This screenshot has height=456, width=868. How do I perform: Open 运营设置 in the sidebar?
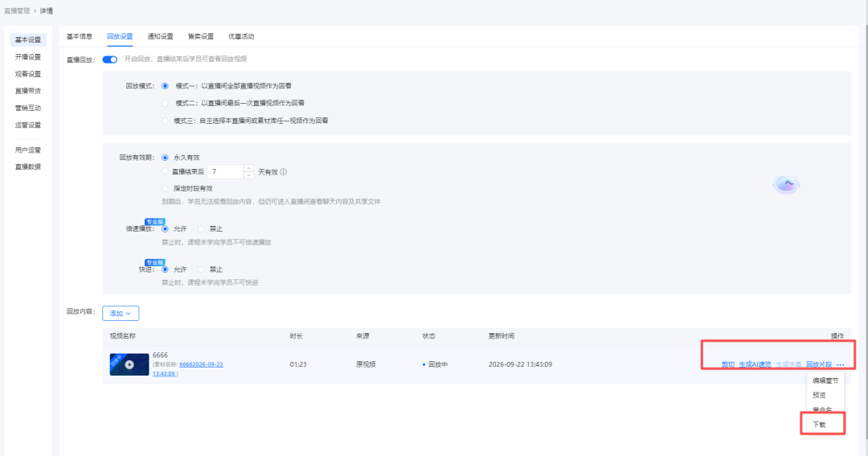coord(27,125)
